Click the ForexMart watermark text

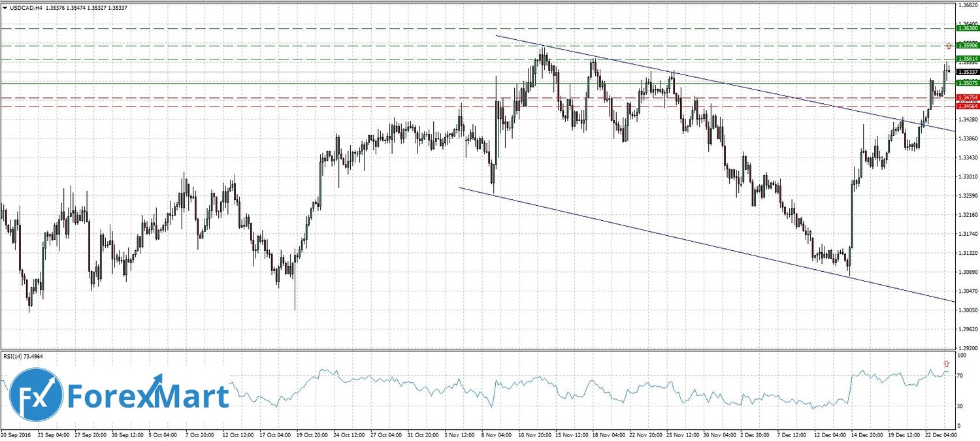coord(147,396)
